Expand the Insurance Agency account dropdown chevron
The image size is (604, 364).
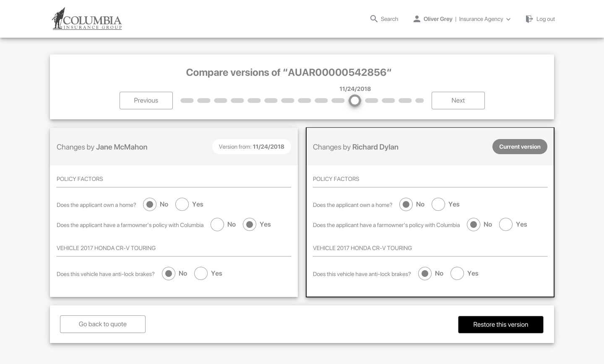click(508, 19)
